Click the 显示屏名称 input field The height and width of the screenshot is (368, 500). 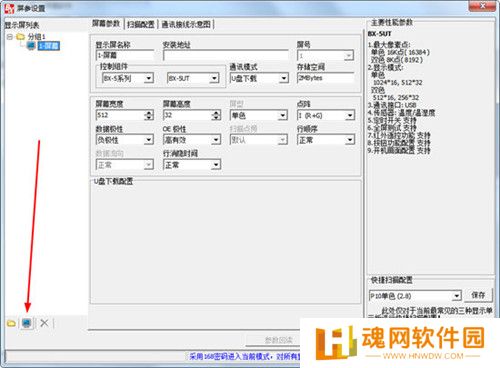tap(125, 55)
